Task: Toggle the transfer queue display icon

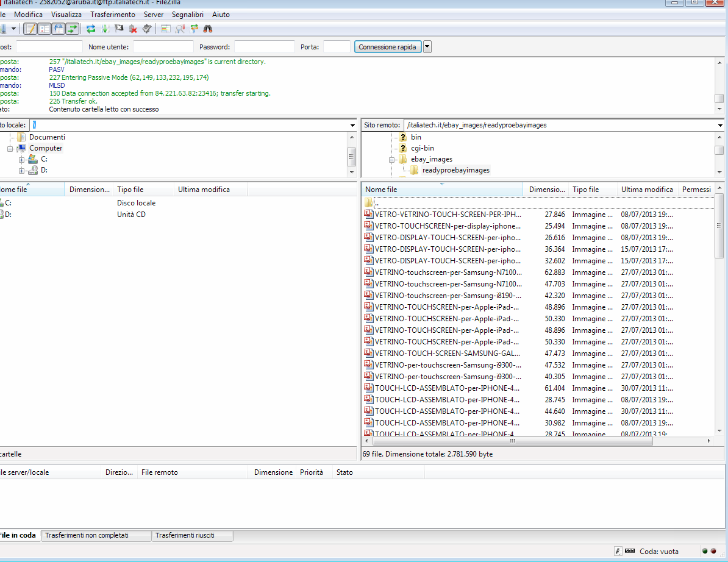Action: [72, 29]
